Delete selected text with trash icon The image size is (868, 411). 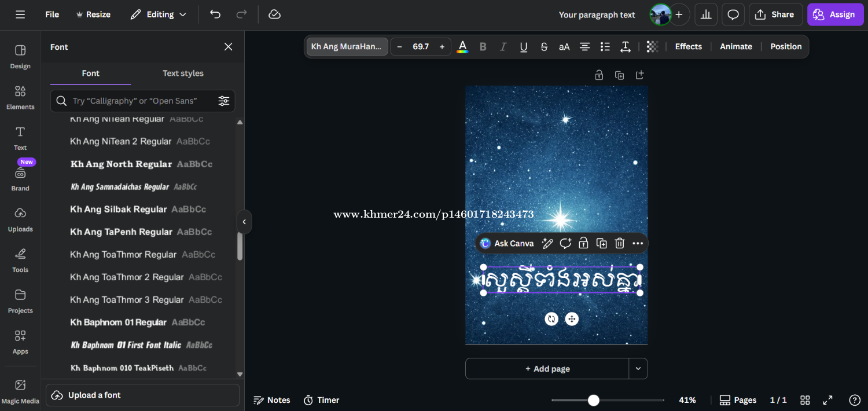pyautogui.click(x=620, y=244)
